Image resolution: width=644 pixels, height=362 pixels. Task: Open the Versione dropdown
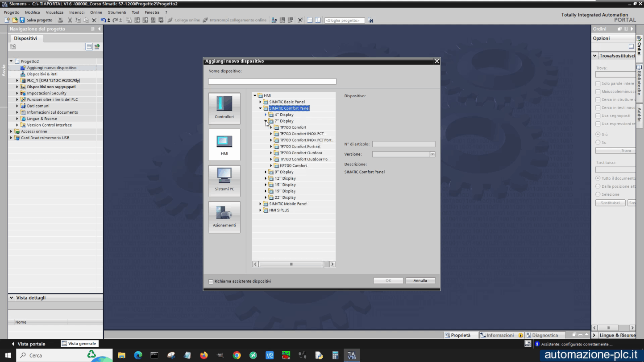click(x=432, y=154)
